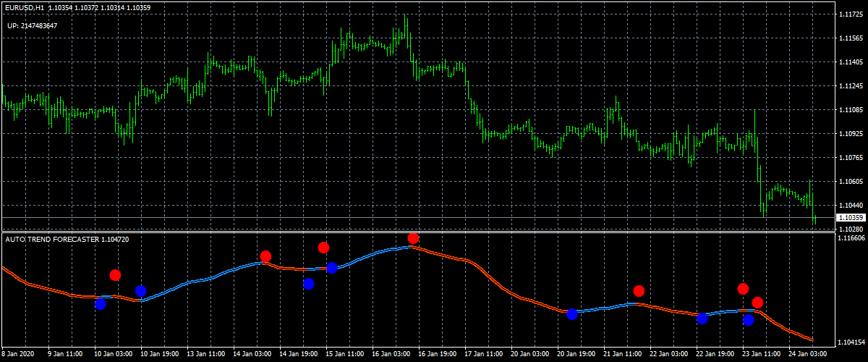The width and height of the screenshot is (868, 362).
Task: Click blue signal dot above 22 Jan 19:00
Action: 702,319
